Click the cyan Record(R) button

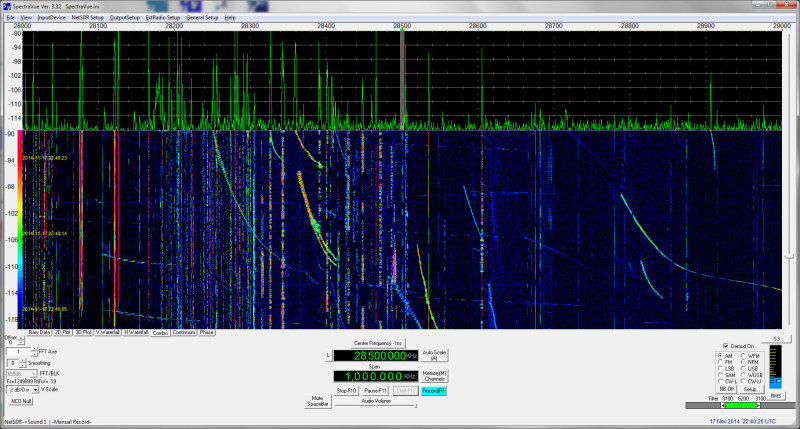[x=434, y=391]
